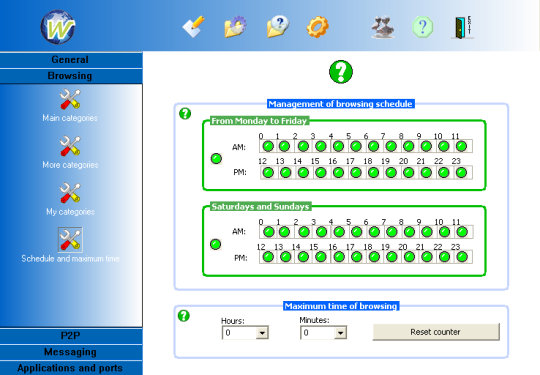Screen dimensions: 540x375
Task: Click the More categories label
Action: pos(70,165)
